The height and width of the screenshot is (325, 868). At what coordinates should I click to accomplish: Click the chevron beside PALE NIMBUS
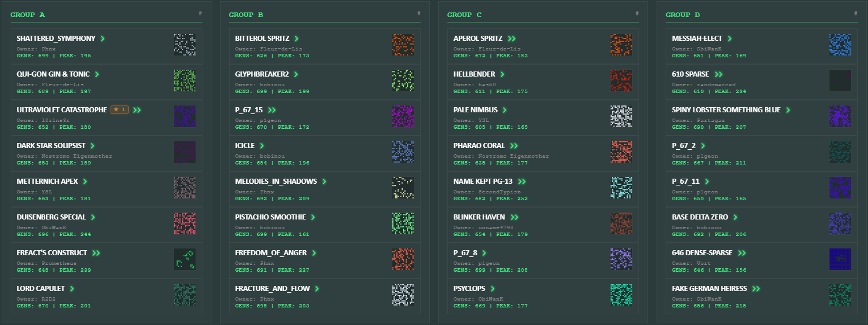pyautogui.click(x=505, y=110)
